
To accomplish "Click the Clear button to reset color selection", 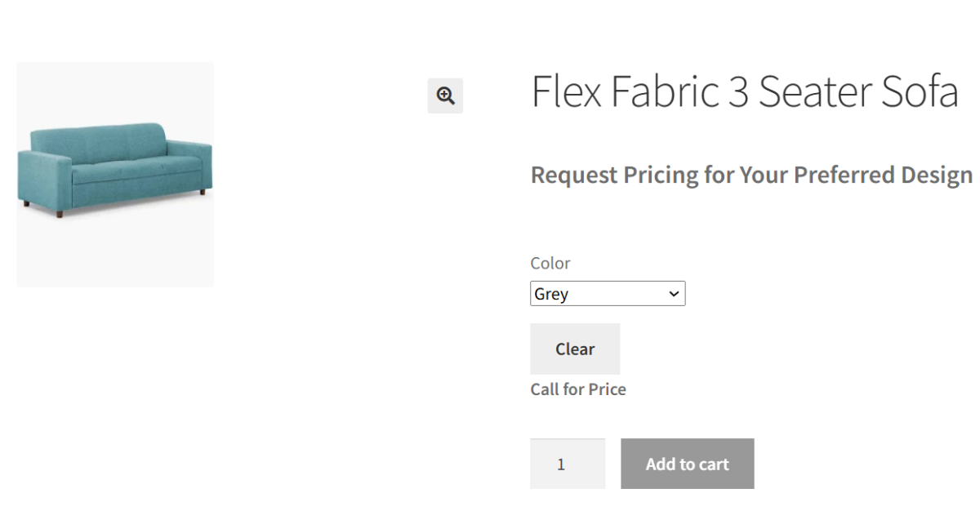I will [575, 349].
